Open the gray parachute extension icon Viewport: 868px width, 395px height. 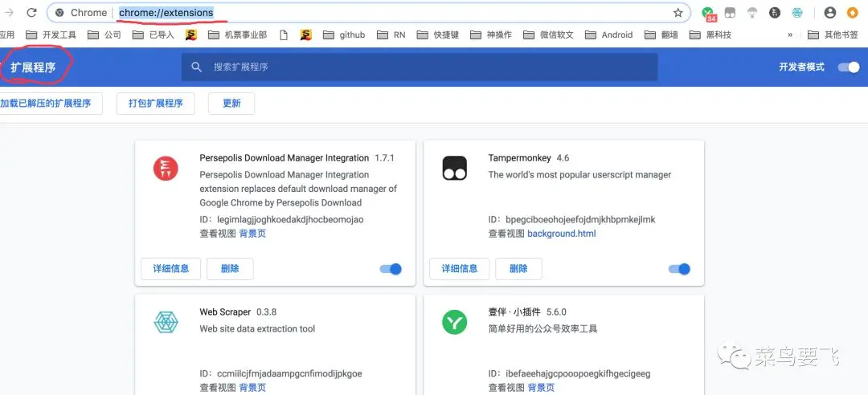coord(751,13)
